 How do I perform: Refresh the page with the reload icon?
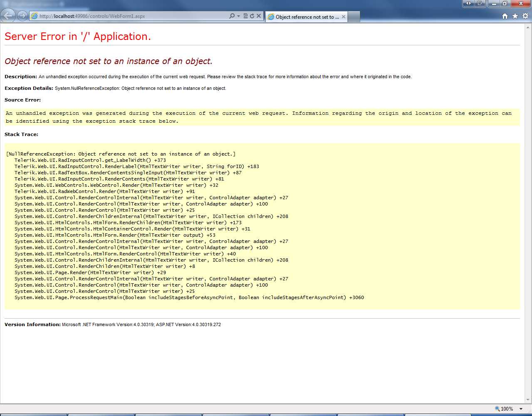(x=252, y=16)
